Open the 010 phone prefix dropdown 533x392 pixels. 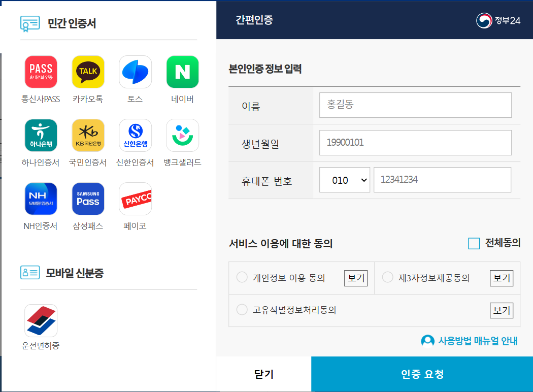[x=345, y=180]
